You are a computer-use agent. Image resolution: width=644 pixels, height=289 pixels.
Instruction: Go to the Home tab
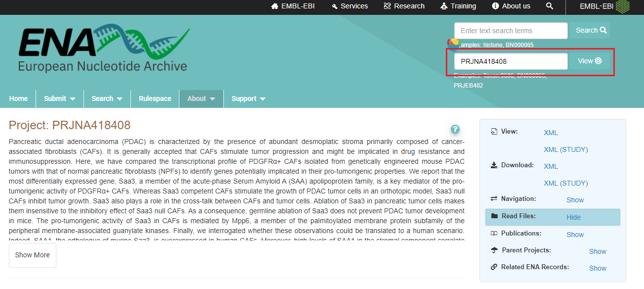coord(18,98)
